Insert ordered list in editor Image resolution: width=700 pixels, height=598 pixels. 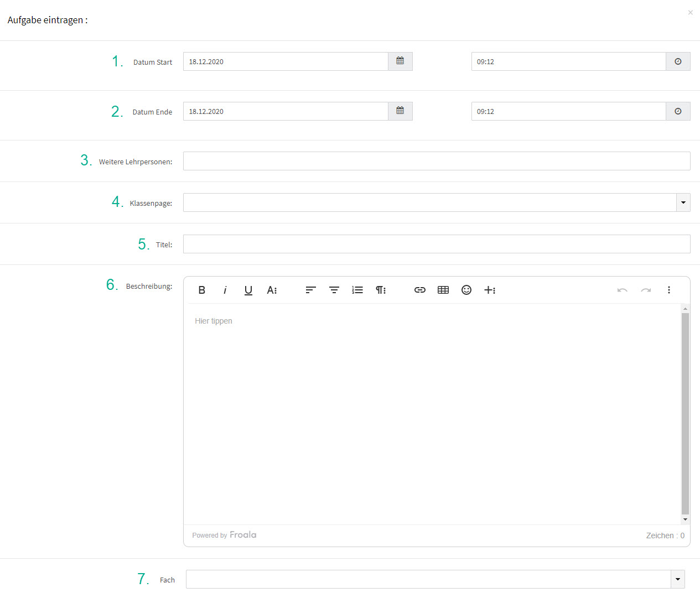tap(357, 290)
